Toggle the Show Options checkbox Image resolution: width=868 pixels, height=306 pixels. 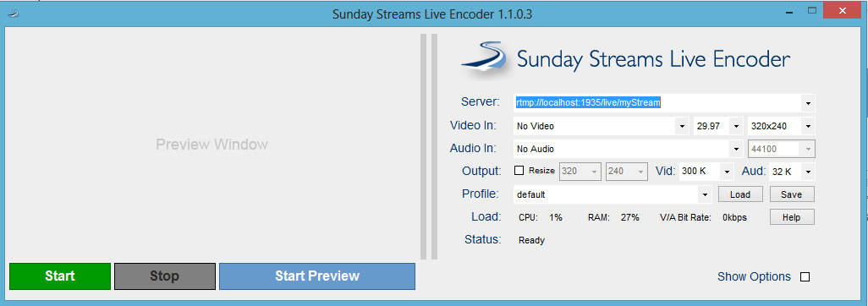coord(805,276)
